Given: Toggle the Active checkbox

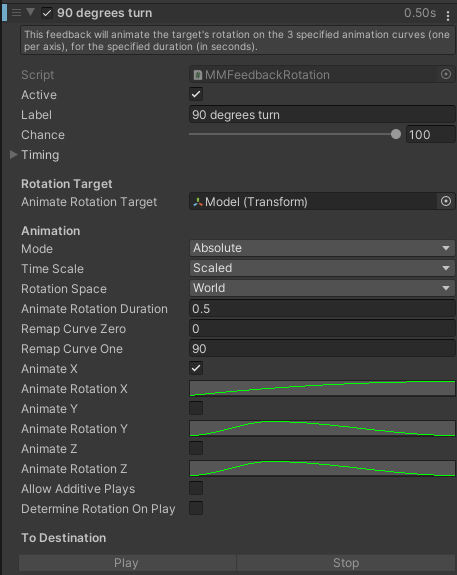Looking at the screenshot, I should (196, 94).
